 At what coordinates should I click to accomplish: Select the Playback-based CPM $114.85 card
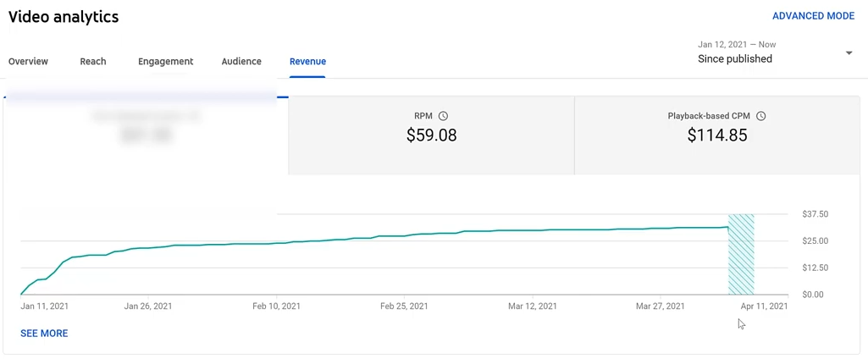pyautogui.click(x=716, y=135)
